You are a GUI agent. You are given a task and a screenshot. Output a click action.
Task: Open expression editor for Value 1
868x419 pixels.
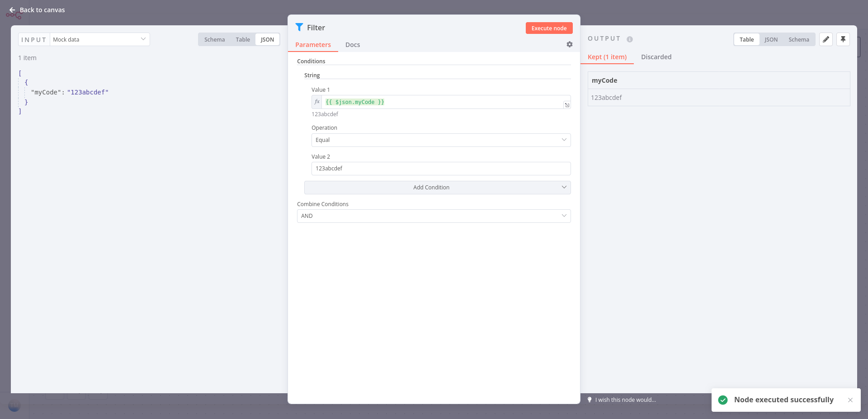coord(567,105)
